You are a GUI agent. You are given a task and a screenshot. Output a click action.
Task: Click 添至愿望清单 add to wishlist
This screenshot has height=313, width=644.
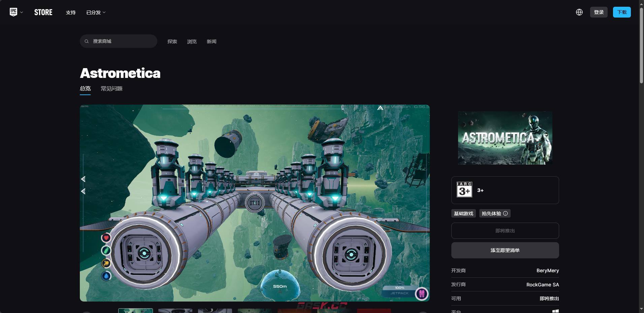tap(505, 250)
